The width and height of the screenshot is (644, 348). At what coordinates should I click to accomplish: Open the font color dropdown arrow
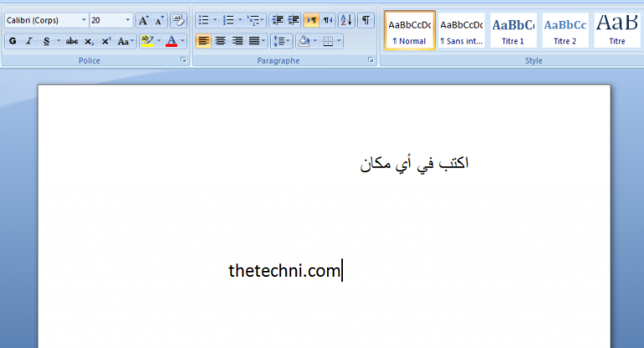(x=183, y=40)
